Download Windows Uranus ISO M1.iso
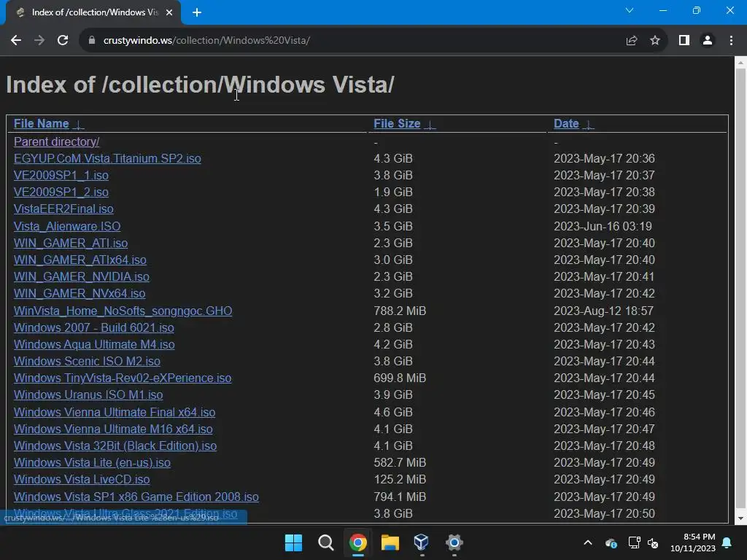Viewport: 747px width, 560px height. pyautogui.click(x=88, y=395)
